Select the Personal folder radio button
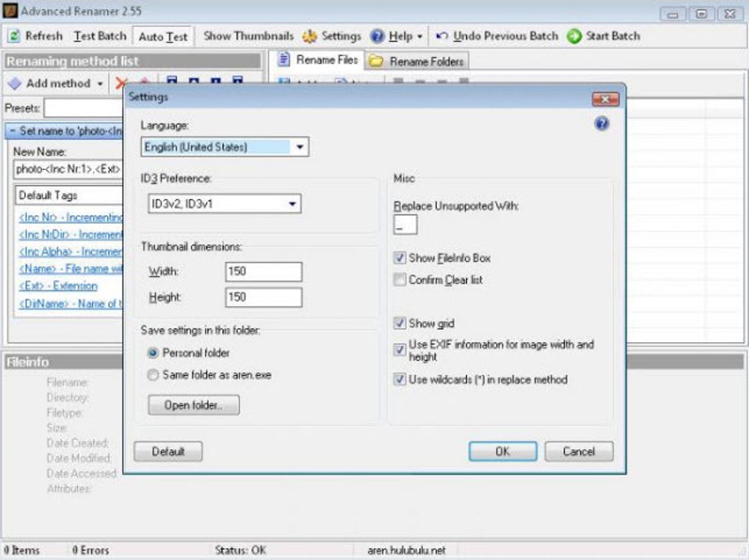Screen dimensions: 749x560 click(x=153, y=353)
